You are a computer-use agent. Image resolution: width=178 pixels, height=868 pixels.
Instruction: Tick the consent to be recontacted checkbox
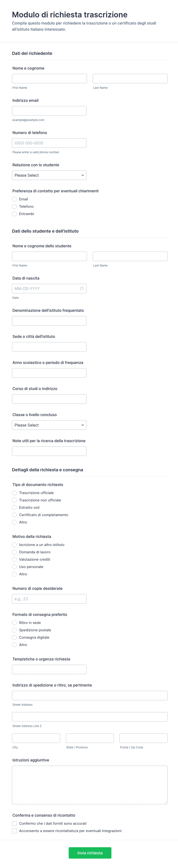click(14, 831)
